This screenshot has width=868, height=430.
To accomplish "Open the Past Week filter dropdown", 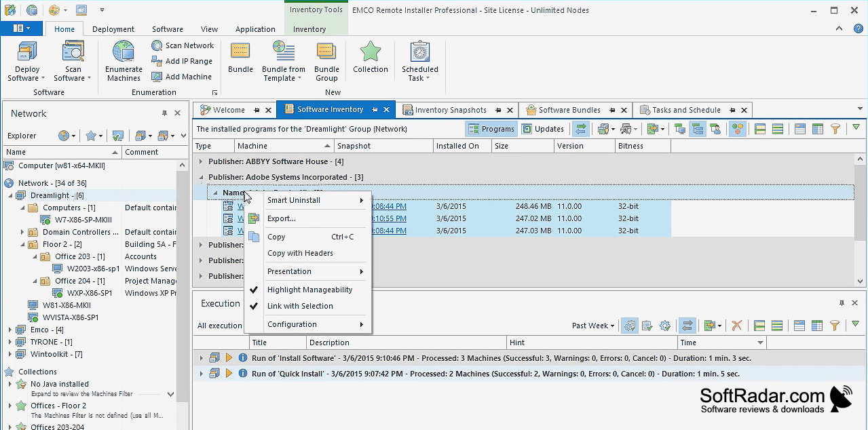I will tap(593, 326).
